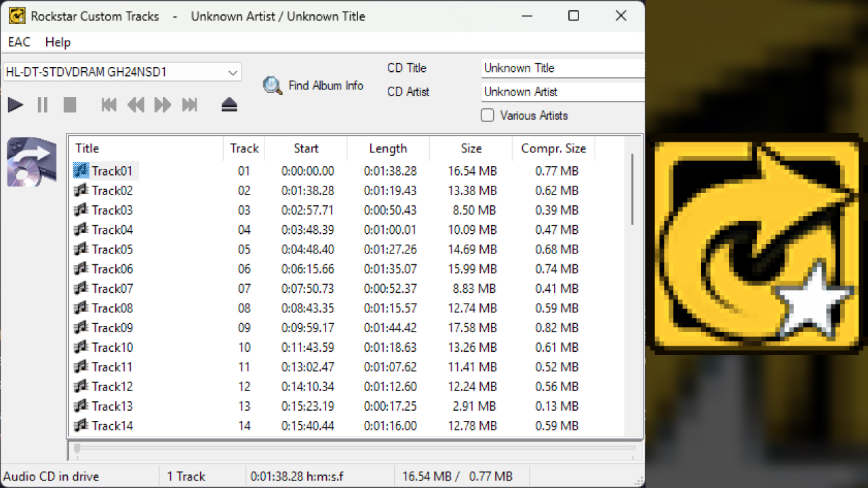Sort by the Size column header
This screenshot has height=488, width=868.
[471, 148]
